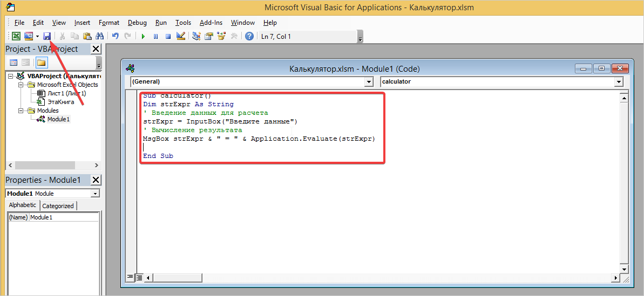Switch to Microsoft Excel via the toolbar icon
The width and height of the screenshot is (644, 296).
[x=16, y=36]
